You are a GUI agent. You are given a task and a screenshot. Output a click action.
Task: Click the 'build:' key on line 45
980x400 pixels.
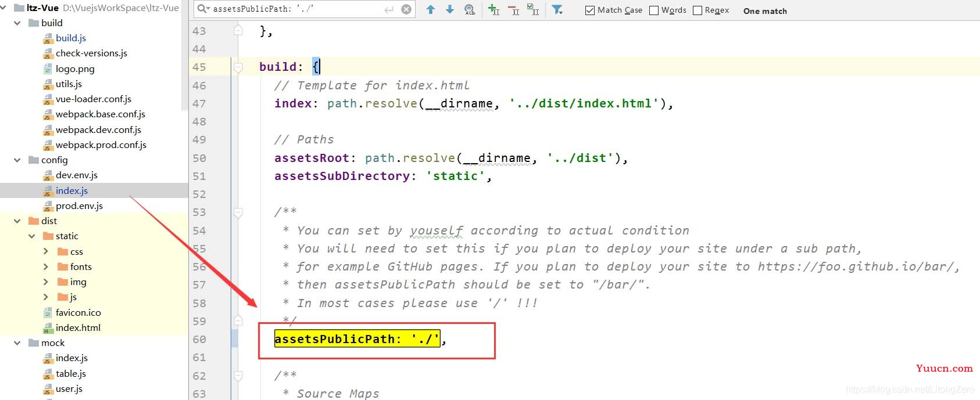[x=281, y=67]
